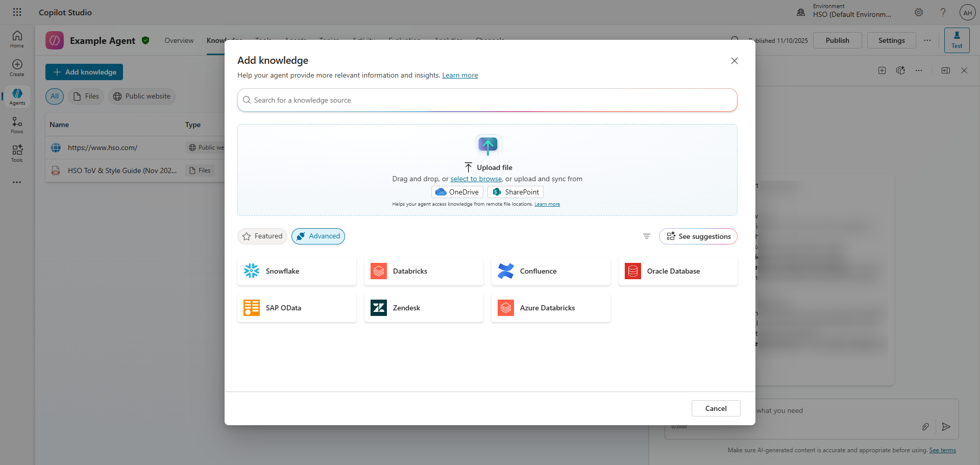
Task: Click the select to browse link
Action: pos(476,179)
